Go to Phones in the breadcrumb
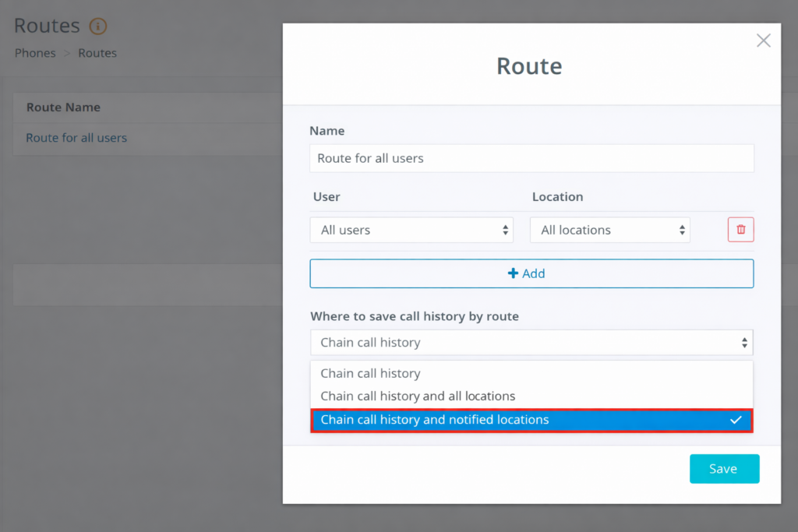 click(35, 53)
